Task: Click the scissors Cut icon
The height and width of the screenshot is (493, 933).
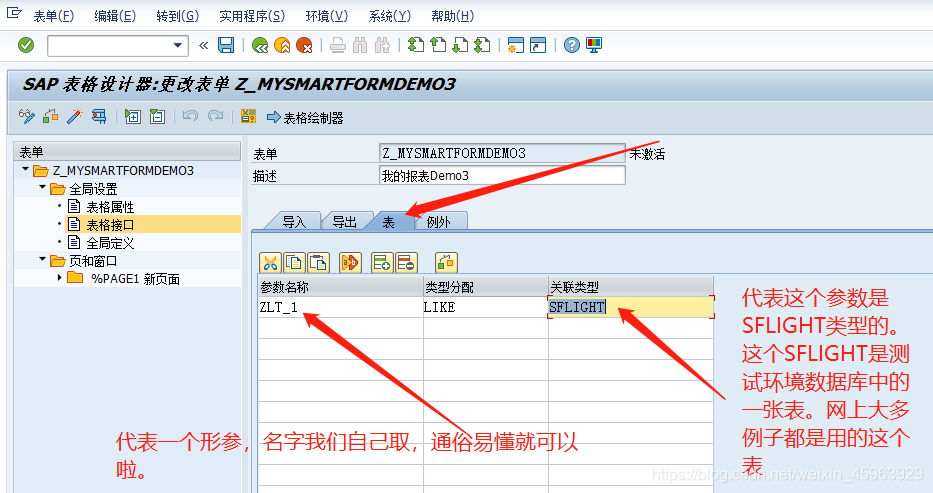Action: (271, 262)
